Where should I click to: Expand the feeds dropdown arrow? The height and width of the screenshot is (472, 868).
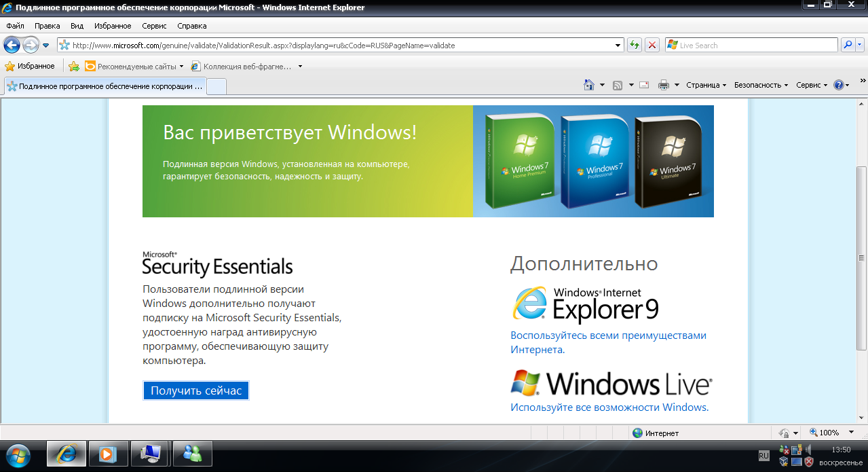click(631, 85)
